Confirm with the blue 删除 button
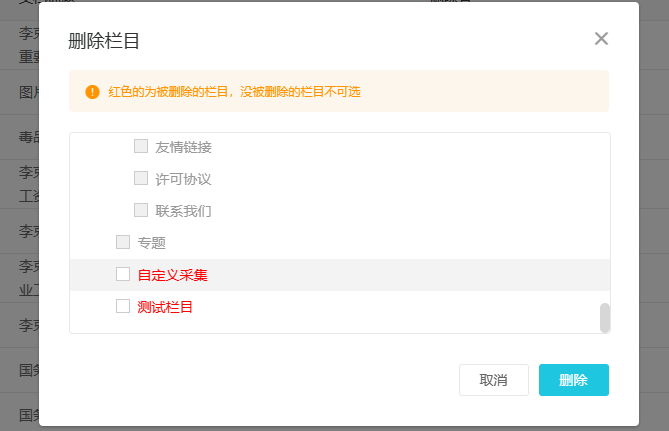The width and height of the screenshot is (669, 431). 573,380
